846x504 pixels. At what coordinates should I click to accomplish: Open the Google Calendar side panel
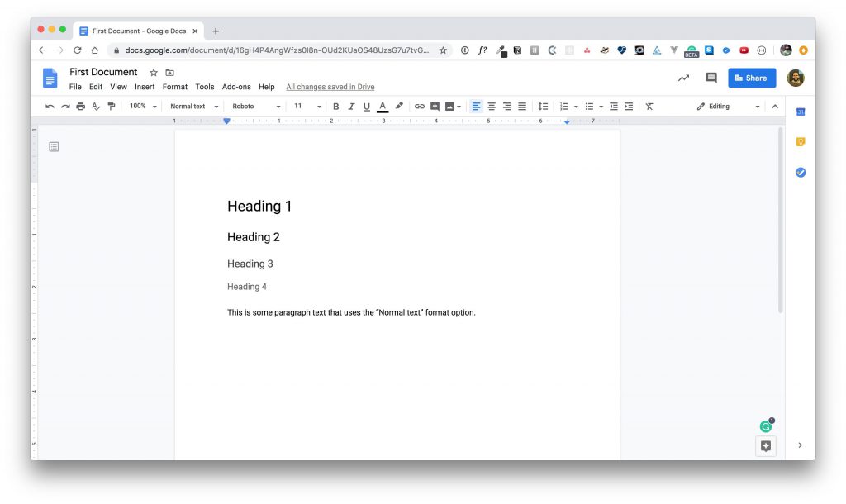tap(800, 109)
